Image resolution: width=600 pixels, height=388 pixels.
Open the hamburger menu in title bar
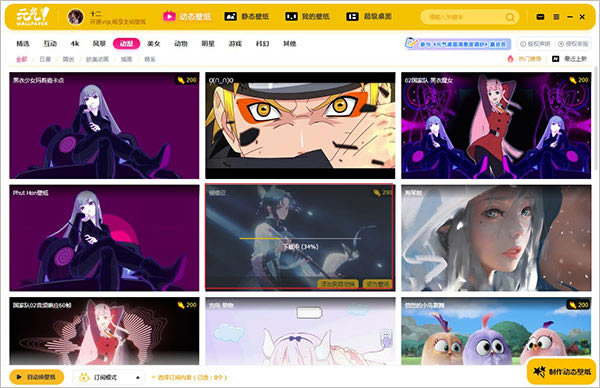(556, 17)
